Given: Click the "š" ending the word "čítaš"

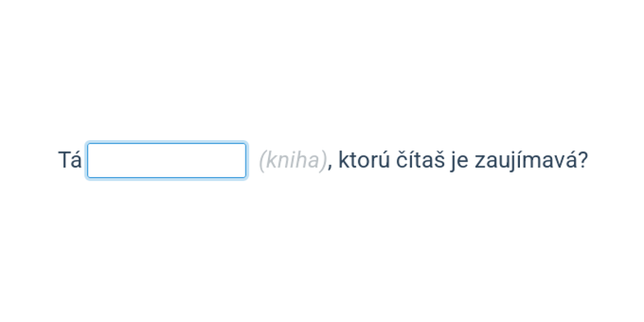Looking at the screenshot, I should 439,160.
